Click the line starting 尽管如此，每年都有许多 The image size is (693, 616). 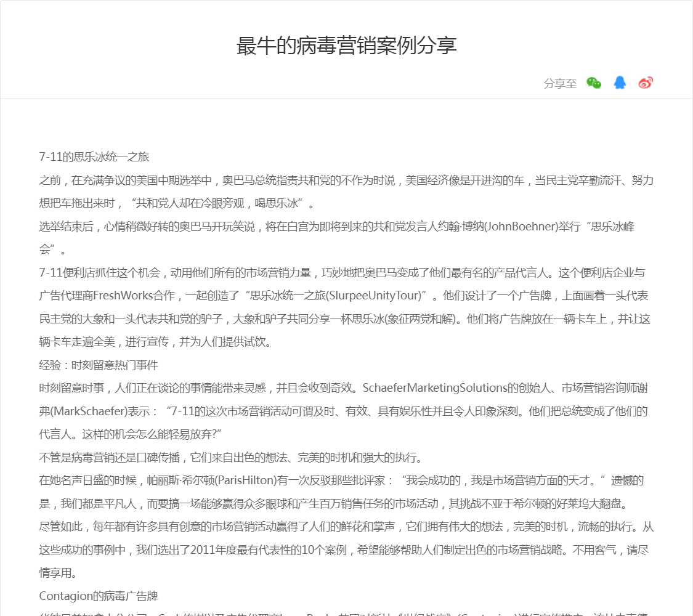(x=346, y=527)
